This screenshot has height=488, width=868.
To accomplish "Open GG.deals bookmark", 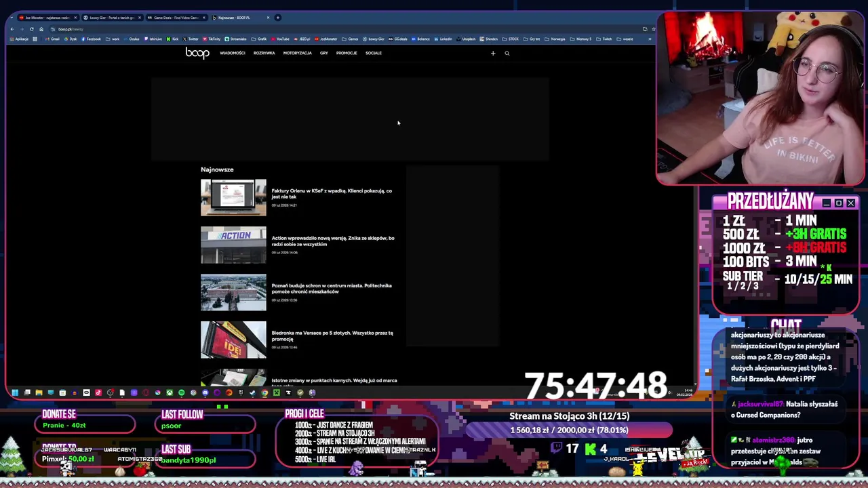I will tap(397, 39).
